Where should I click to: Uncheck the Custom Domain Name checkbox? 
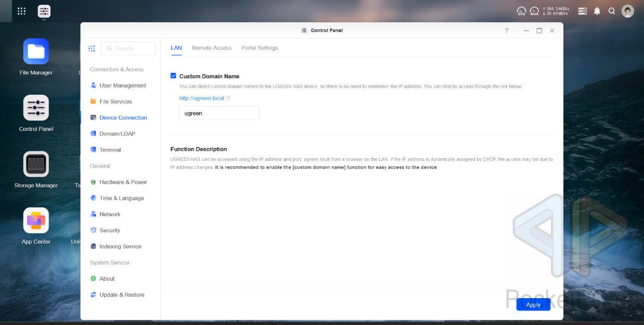173,76
